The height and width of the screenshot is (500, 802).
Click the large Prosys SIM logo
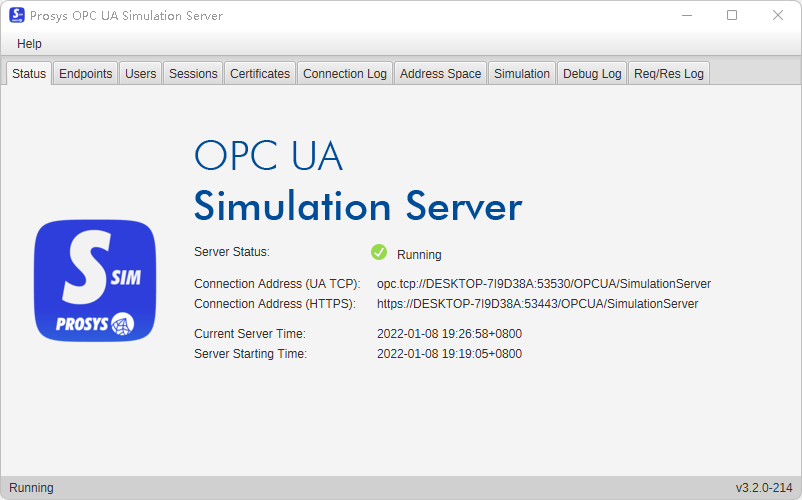point(95,281)
